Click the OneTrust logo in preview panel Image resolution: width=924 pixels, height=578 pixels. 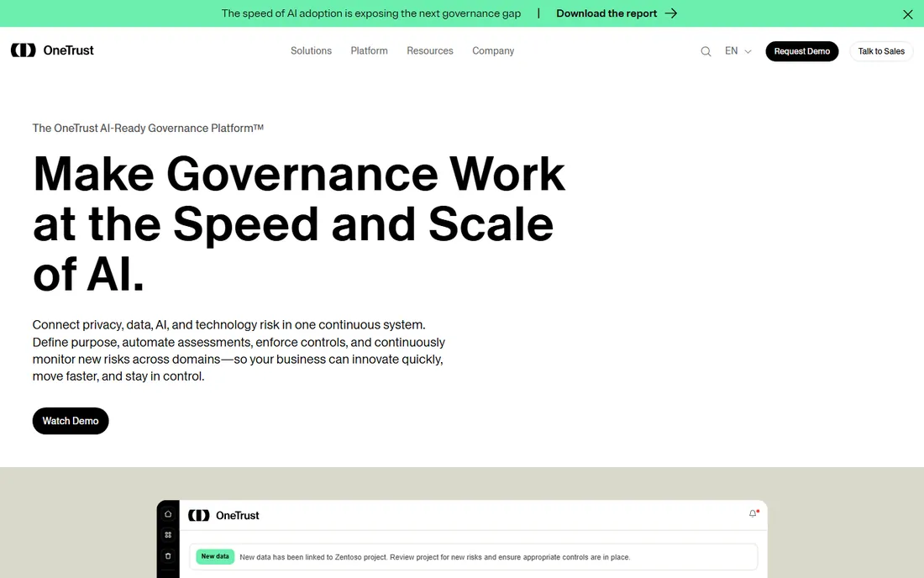tap(223, 516)
